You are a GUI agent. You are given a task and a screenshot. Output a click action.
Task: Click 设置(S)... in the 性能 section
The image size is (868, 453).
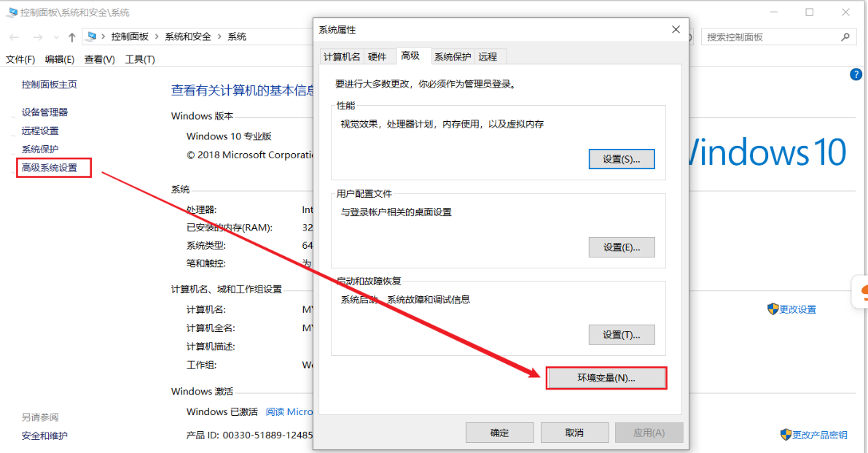pyautogui.click(x=622, y=159)
